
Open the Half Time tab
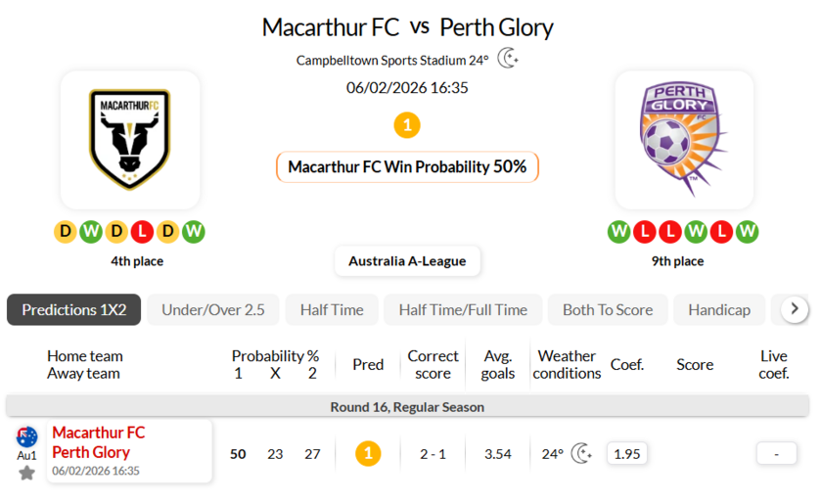[x=332, y=309]
